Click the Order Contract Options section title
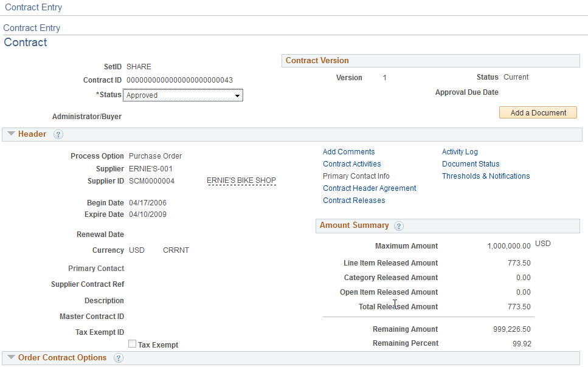Image resolution: width=588 pixels, height=367 pixels. pyautogui.click(x=62, y=358)
